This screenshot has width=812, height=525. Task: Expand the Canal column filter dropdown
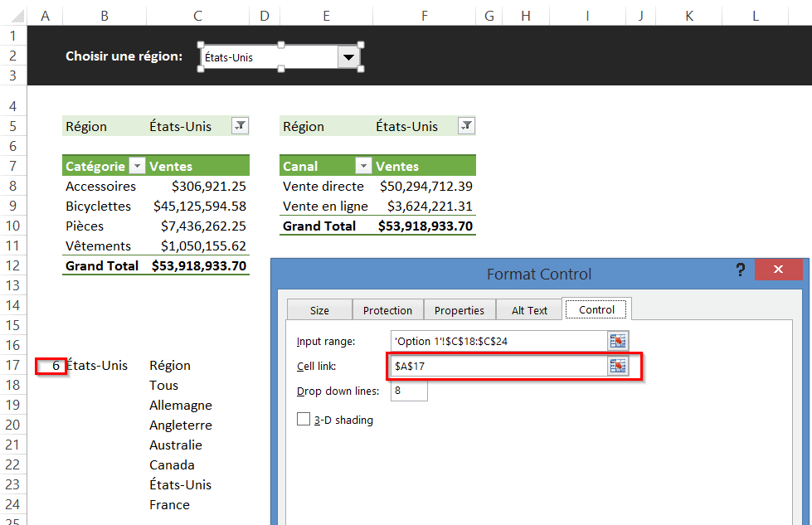pos(363,166)
